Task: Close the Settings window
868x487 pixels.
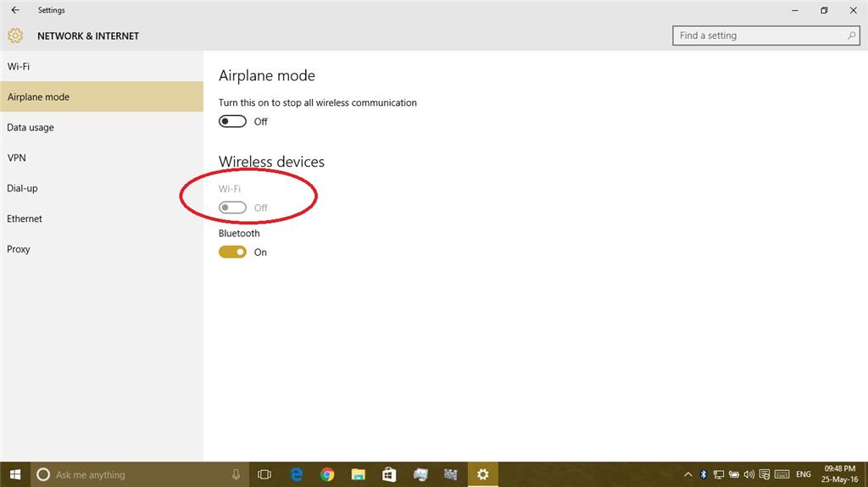Action: (853, 10)
